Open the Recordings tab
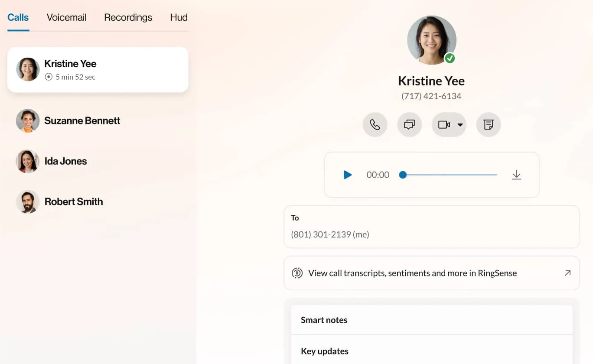 [x=128, y=18]
